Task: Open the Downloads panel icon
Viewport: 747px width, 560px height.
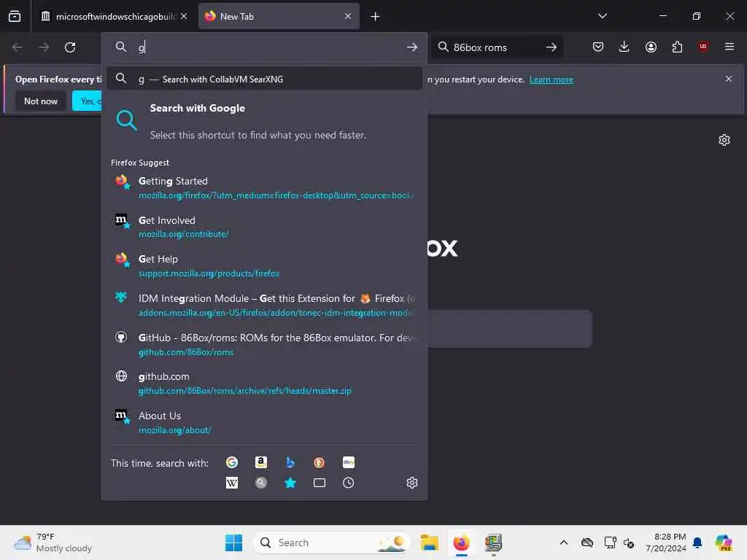Action: (624, 47)
